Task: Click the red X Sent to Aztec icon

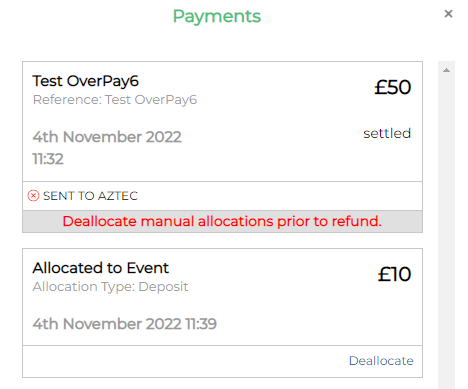Action: coord(33,196)
